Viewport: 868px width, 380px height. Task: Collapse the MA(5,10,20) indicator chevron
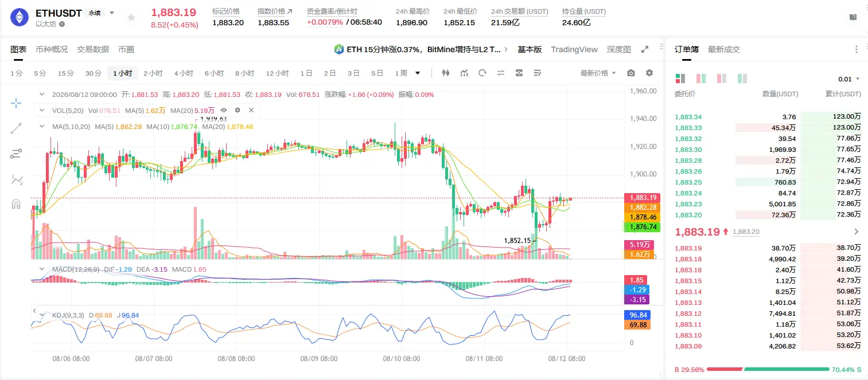pos(41,126)
